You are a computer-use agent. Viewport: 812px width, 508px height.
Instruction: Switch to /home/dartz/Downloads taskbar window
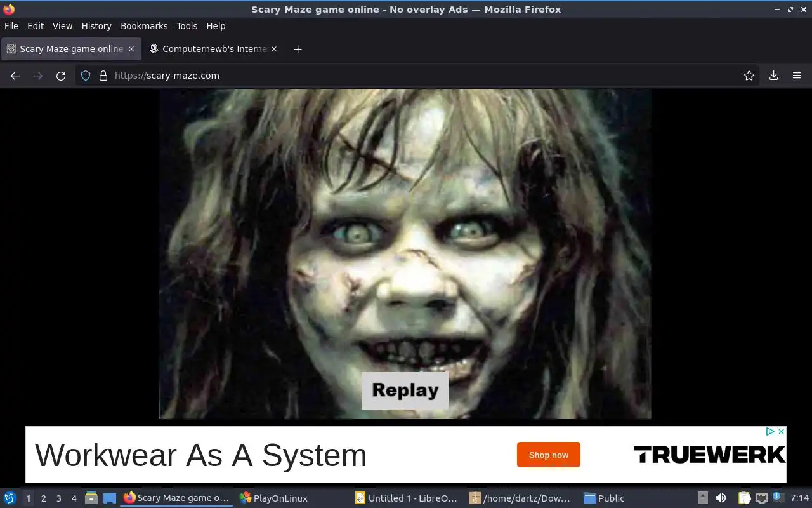tap(521, 498)
